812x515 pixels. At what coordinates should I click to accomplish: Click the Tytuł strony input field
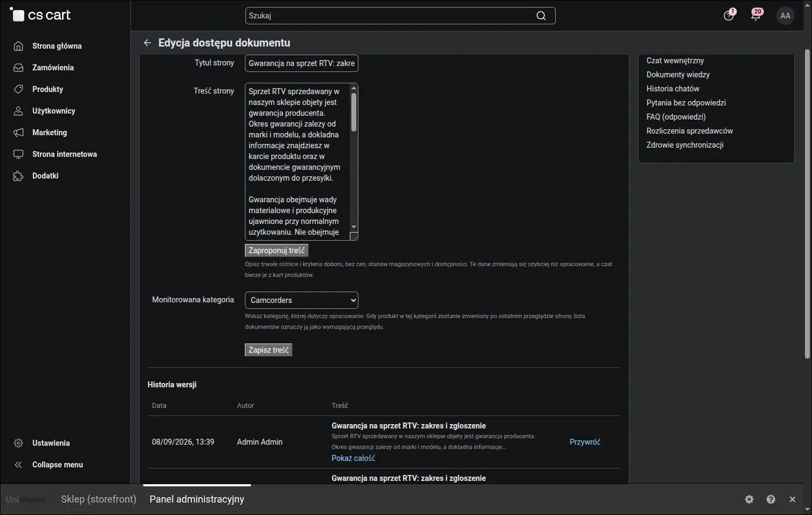click(x=302, y=63)
